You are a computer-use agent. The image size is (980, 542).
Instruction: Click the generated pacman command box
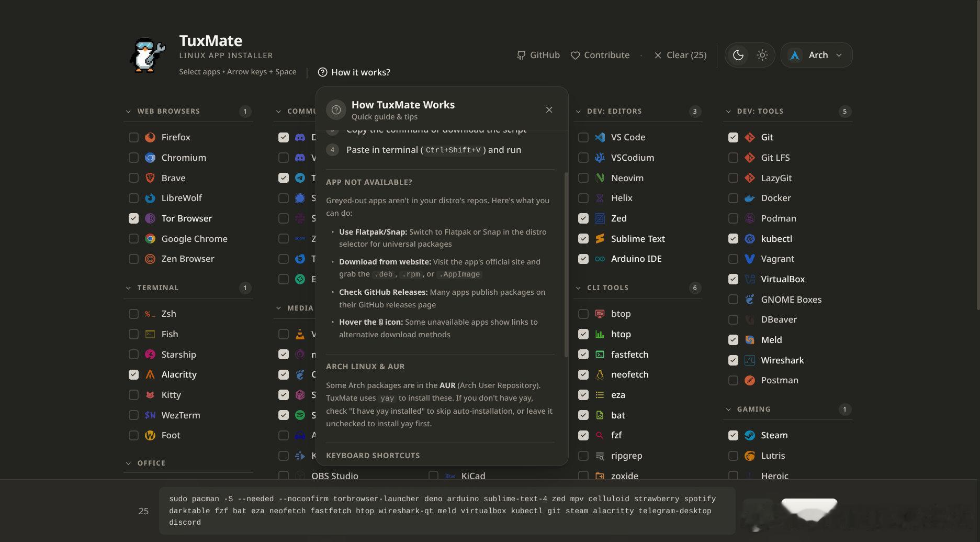pyautogui.click(x=447, y=511)
